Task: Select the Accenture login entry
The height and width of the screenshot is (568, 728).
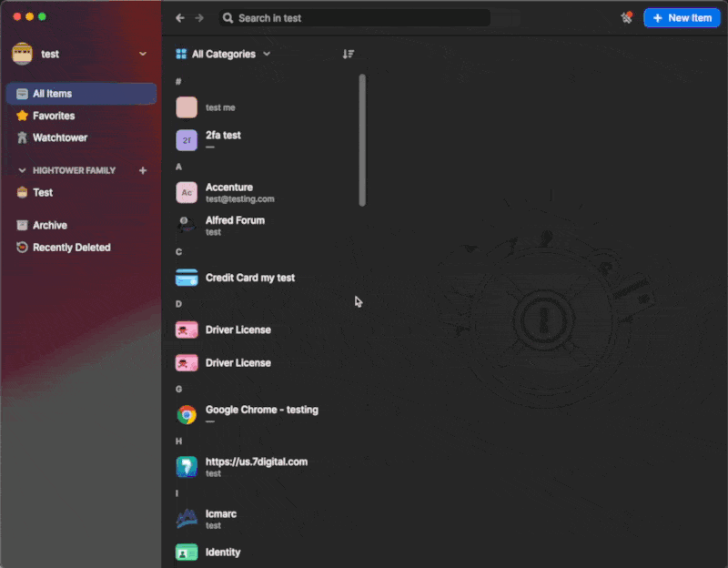Action: (x=239, y=192)
